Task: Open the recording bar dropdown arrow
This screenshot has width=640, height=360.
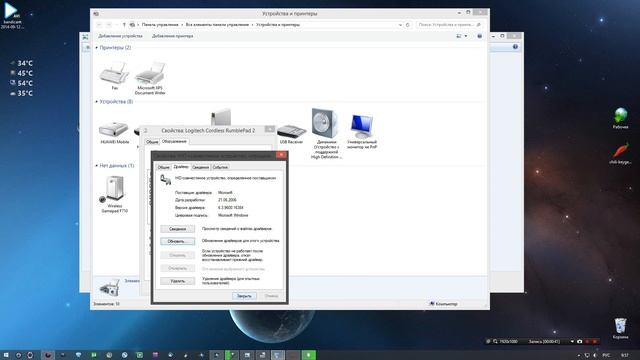Action: coord(572,341)
